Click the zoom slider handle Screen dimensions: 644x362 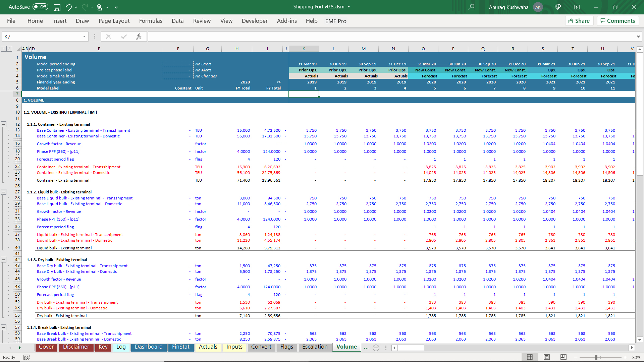596,357
